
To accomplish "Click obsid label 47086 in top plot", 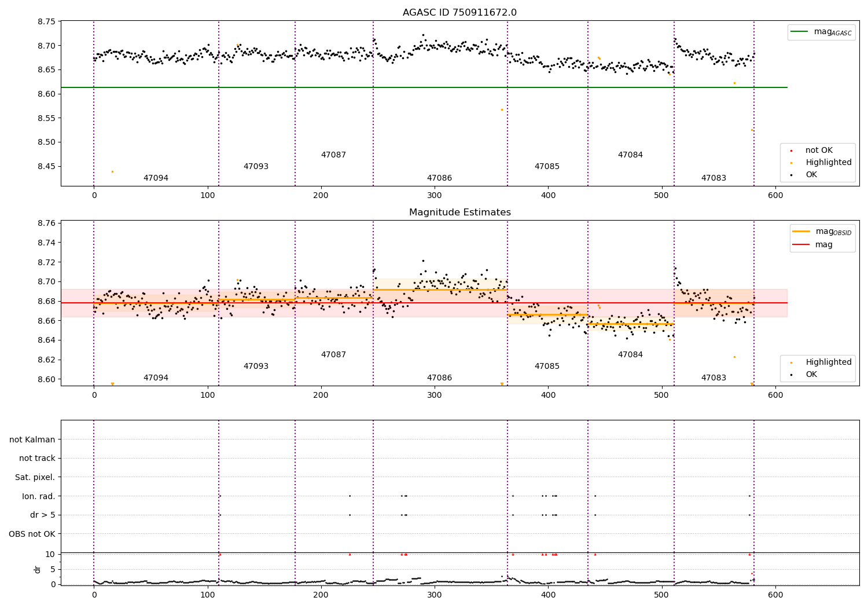I will pyautogui.click(x=439, y=178).
